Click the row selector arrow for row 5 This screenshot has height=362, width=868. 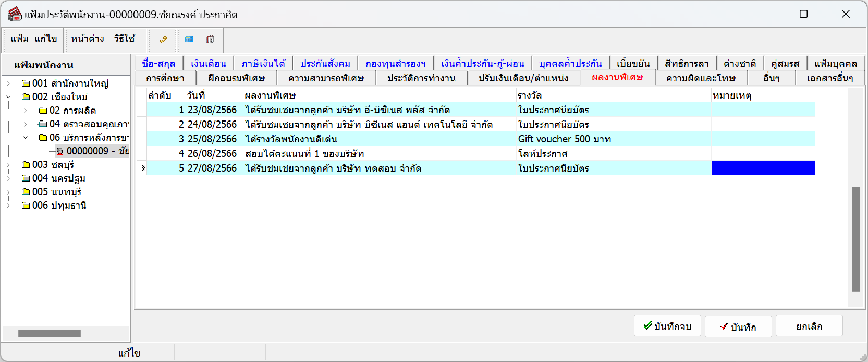pos(142,168)
